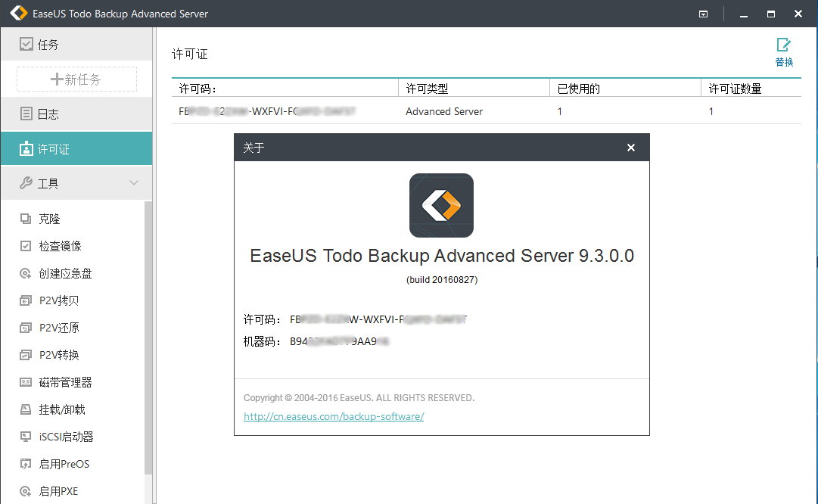Image resolution: width=818 pixels, height=504 pixels.
Task: Click the 替换 label under the replace icon
Action: (783, 62)
